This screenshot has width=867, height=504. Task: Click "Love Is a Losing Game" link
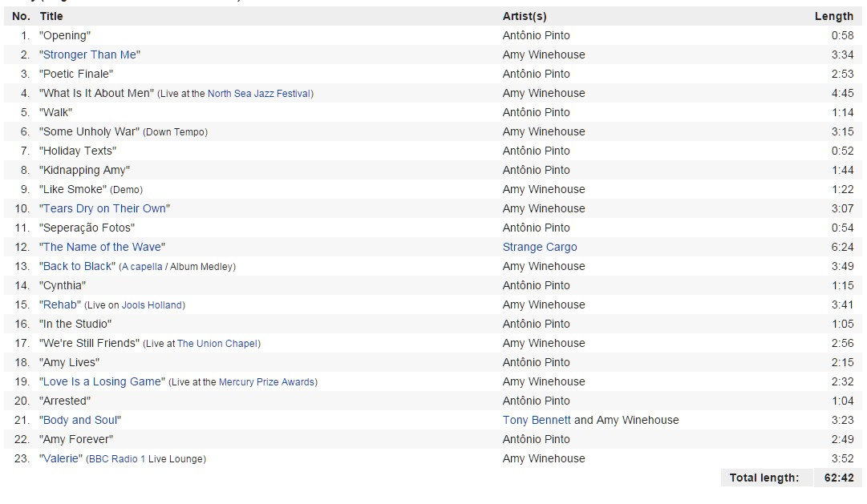click(x=103, y=381)
